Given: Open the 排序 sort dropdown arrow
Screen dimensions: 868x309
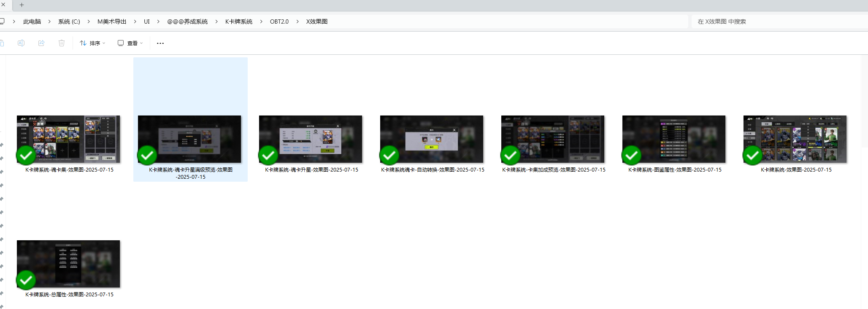Looking at the screenshot, I should [104, 43].
